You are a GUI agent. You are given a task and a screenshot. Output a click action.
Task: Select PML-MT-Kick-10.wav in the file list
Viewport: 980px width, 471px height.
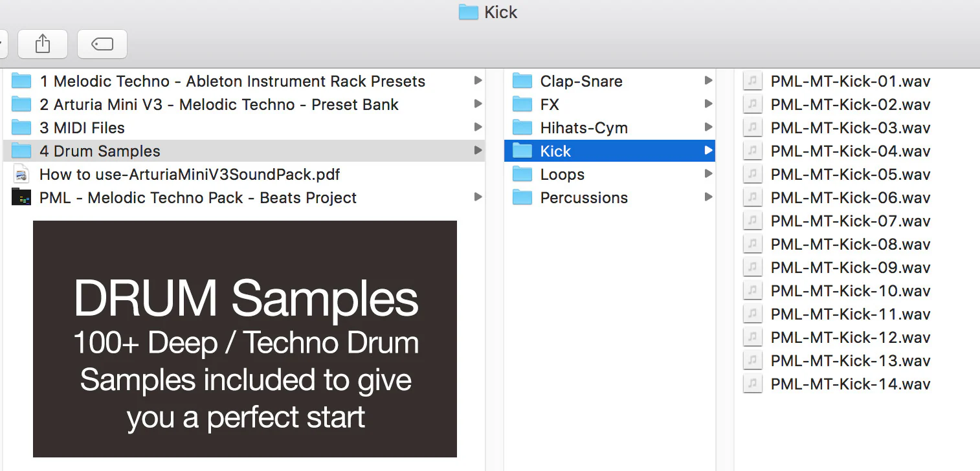tap(850, 290)
